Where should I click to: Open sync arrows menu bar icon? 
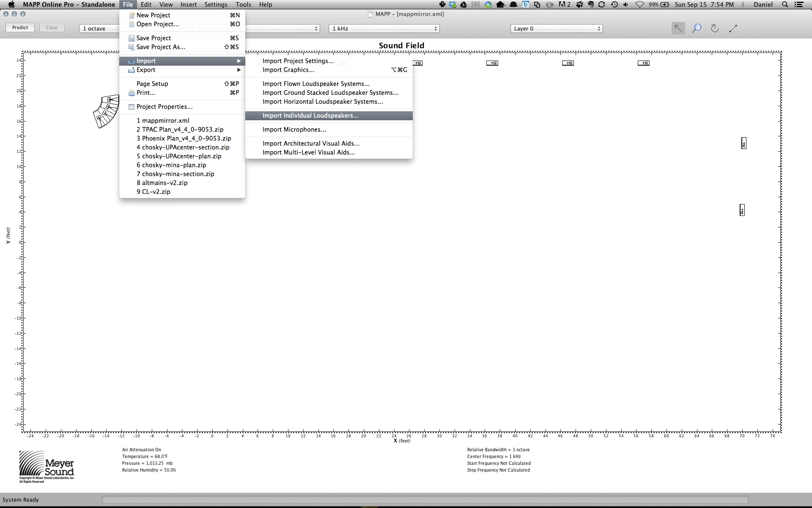(601, 5)
